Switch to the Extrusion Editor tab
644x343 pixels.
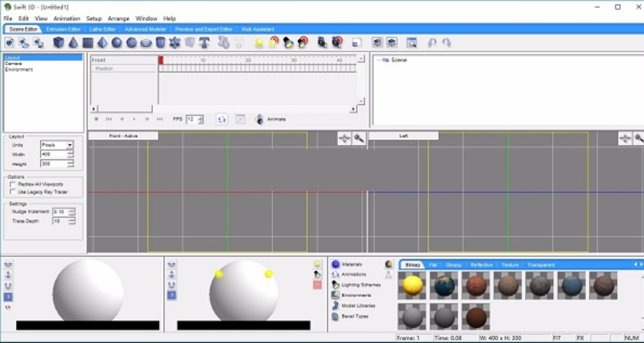(x=64, y=30)
